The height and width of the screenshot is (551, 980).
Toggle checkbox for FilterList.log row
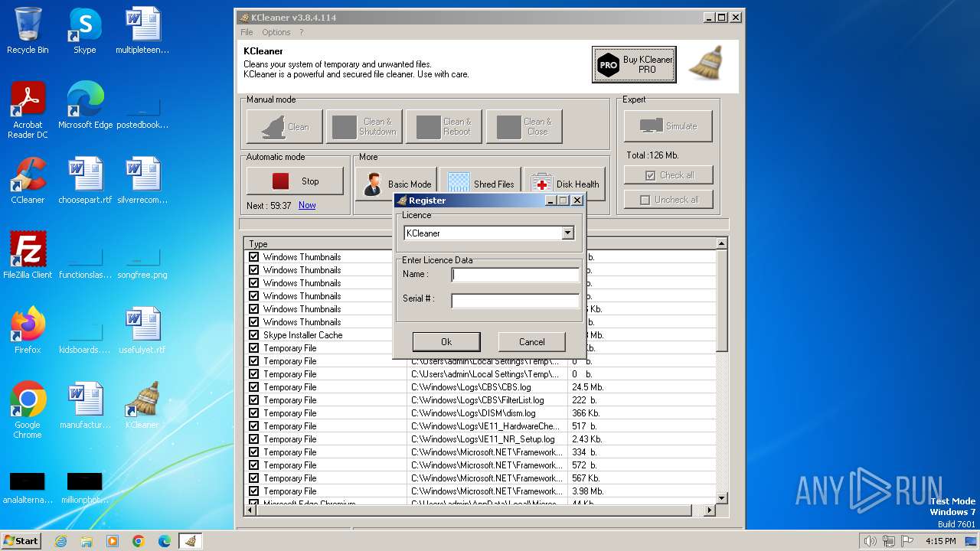pos(253,400)
